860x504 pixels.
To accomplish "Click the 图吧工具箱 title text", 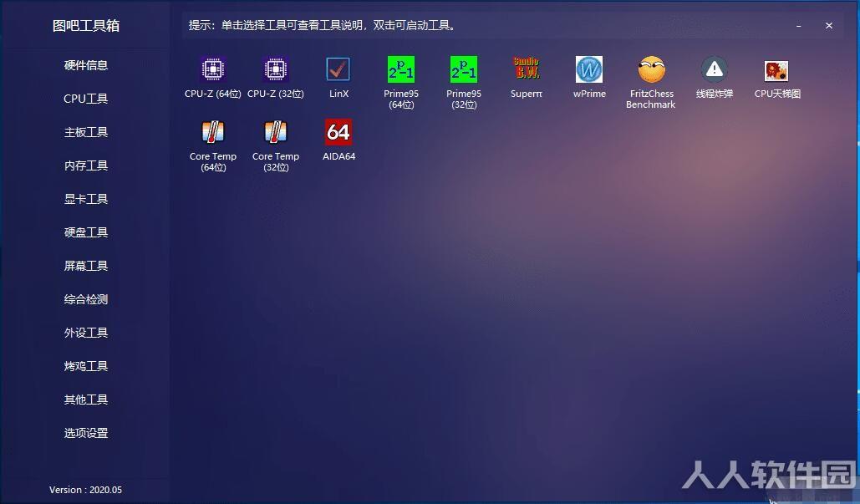I will [x=85, y=26].
